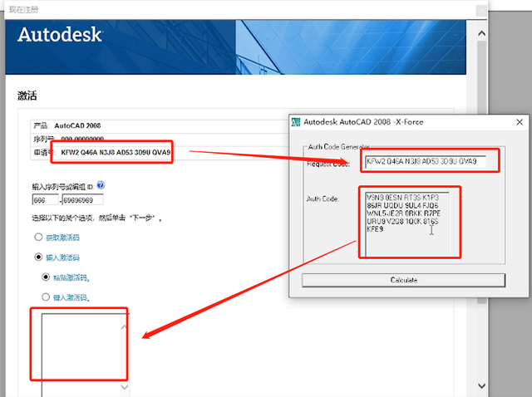532x397 pixels.
Task: Choose the 键入激活码 radio option
Action: pos(46,297)
